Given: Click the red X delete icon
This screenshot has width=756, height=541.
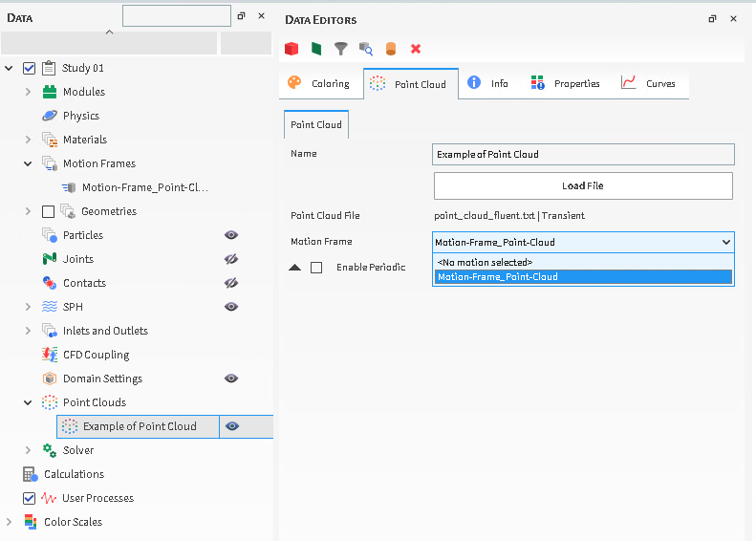Looking at the screenshot, I should point(416,49).
